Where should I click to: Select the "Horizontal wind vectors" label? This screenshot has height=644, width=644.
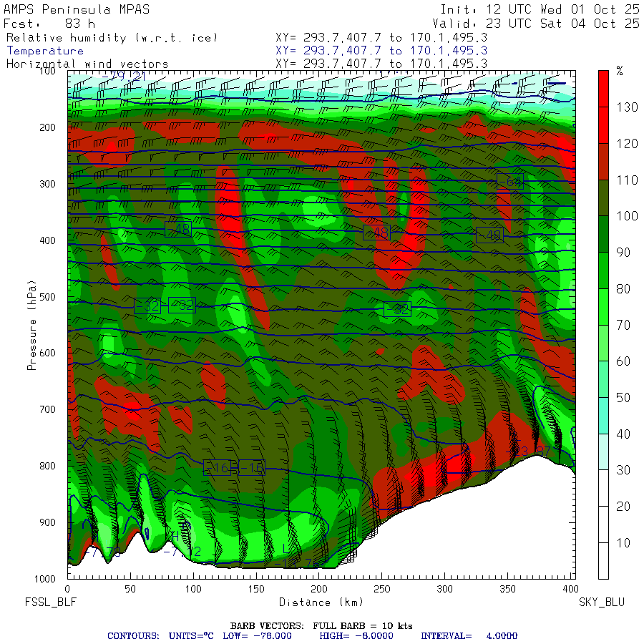click(87, 64)
